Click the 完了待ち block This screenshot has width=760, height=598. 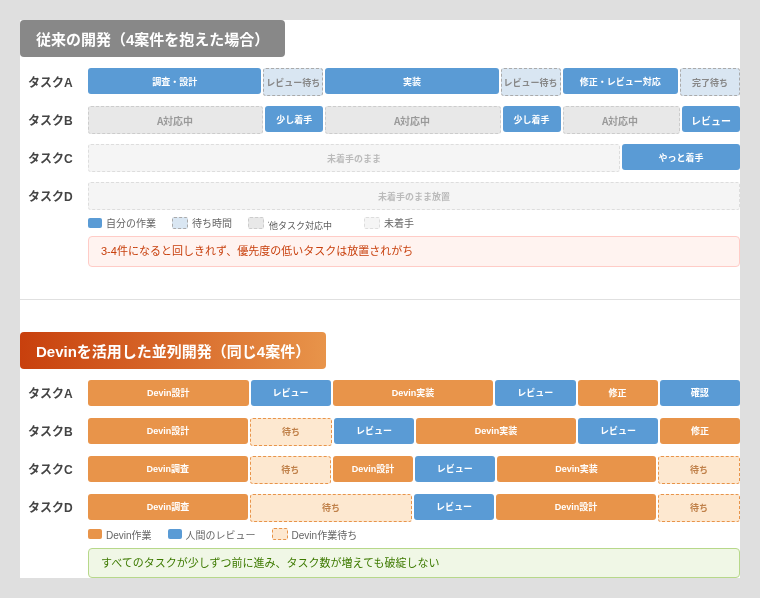pyautogui.click(x=710, y=82)
